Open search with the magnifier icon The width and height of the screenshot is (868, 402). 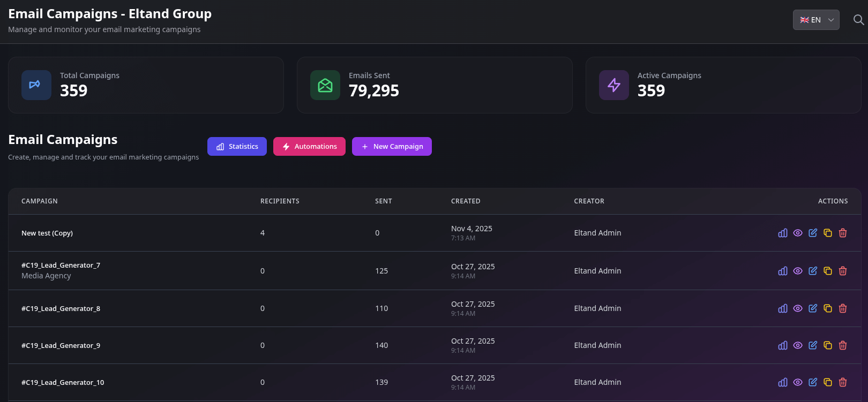[x=858, y=20]
